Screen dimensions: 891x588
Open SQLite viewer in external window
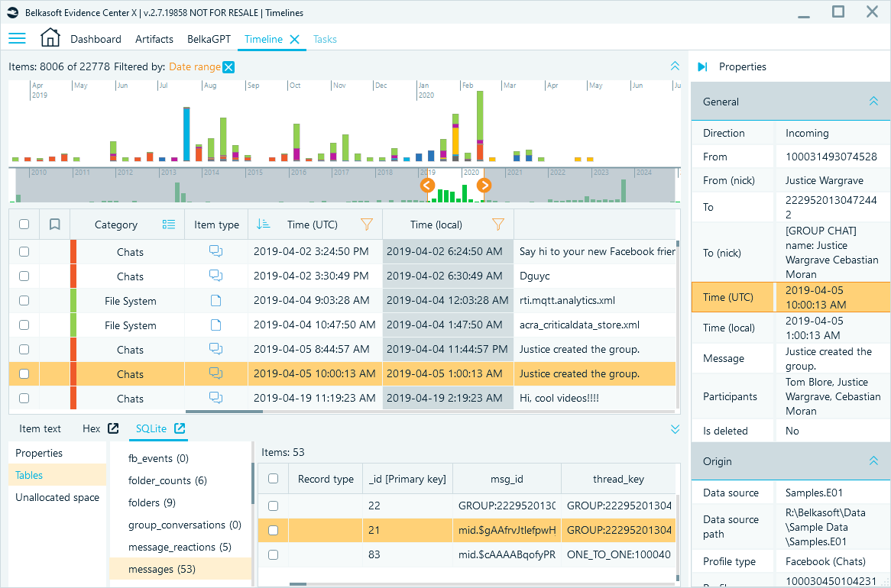click(x=180, y=428)
